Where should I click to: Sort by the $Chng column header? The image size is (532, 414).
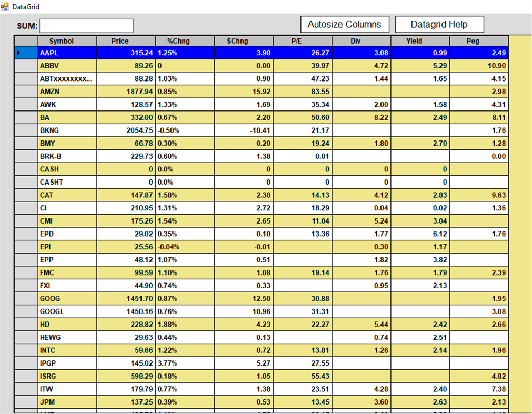244,41
